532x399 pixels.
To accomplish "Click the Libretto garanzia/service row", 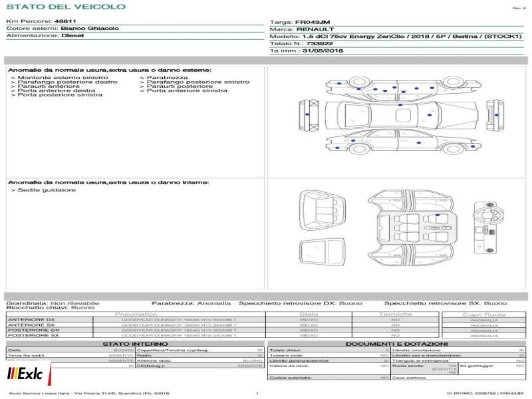I will 329,360.
